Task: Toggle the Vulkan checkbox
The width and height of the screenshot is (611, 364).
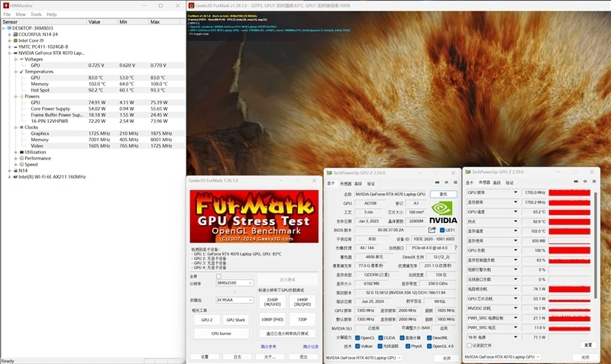Action: (x=357, y=346)
